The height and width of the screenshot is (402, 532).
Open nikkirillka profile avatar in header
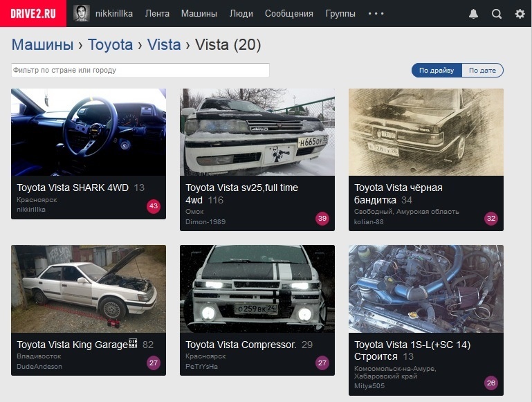pos(82,14)
